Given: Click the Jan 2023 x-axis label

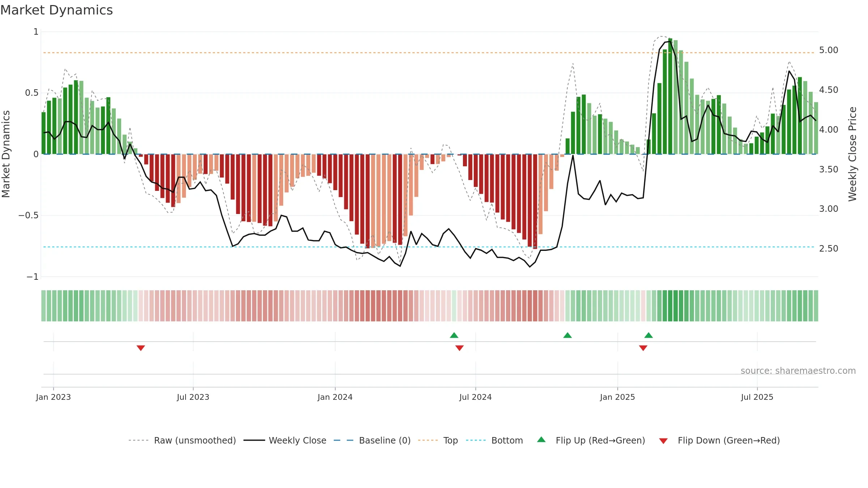Looking at the screenshot, I should click(54, 397).
